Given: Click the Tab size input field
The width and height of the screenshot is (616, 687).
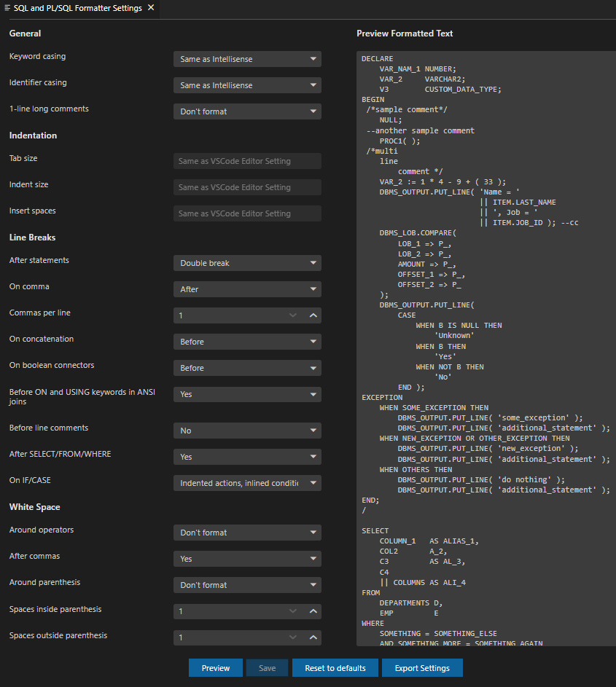Looking at the screenshot, I should [x=247, y=161].
